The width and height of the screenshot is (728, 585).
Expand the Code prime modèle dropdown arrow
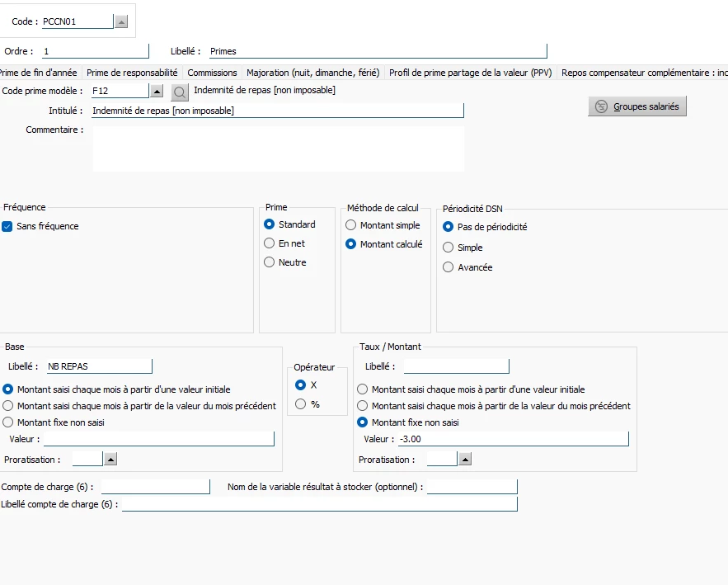click(157, 91)
